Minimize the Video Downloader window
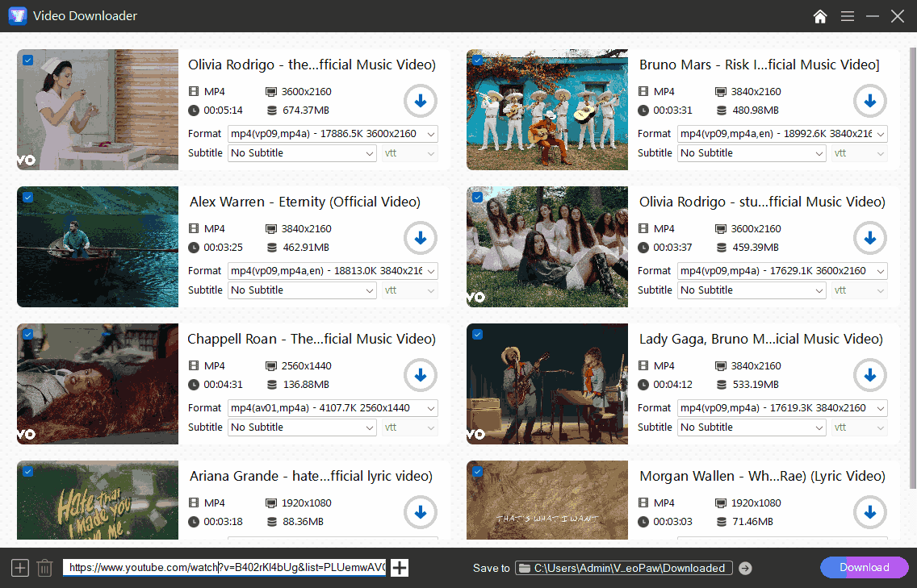Image resolution: width=917 pixels, height=588 pixels. (x=873, y=16)
